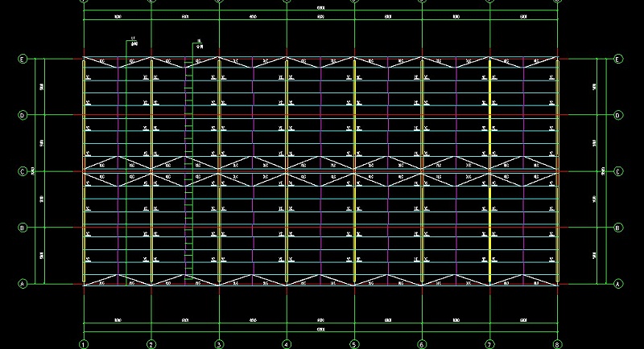Screen dimensions: 644x349
Task: Select grid bubble D on the right side
Action: (x=617, y=115)
